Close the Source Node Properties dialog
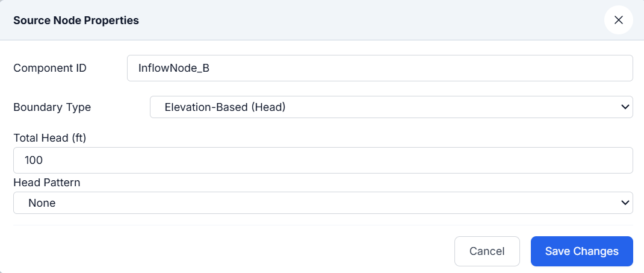This screenshot has width=644, height=273. click(x=619, y=20)
